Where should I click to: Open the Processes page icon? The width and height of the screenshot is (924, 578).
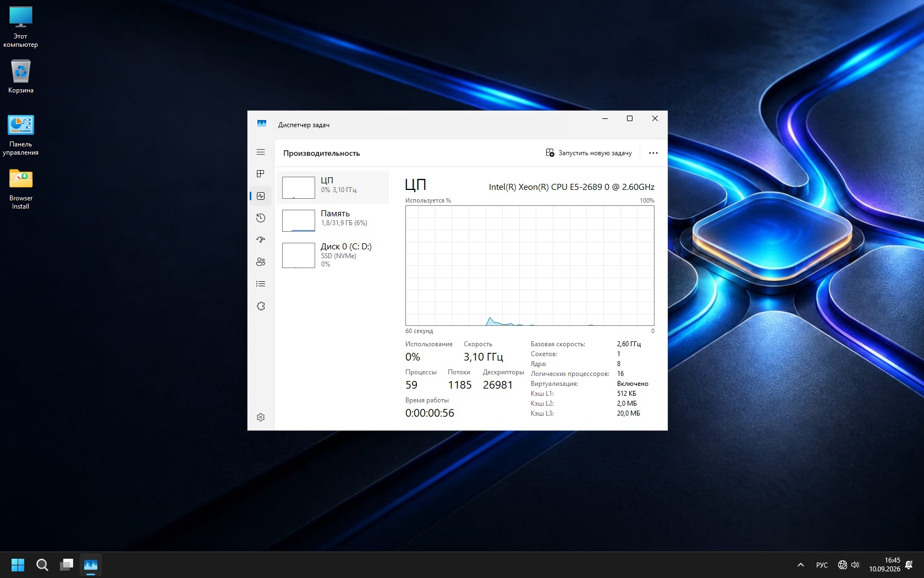coord(261,174)
